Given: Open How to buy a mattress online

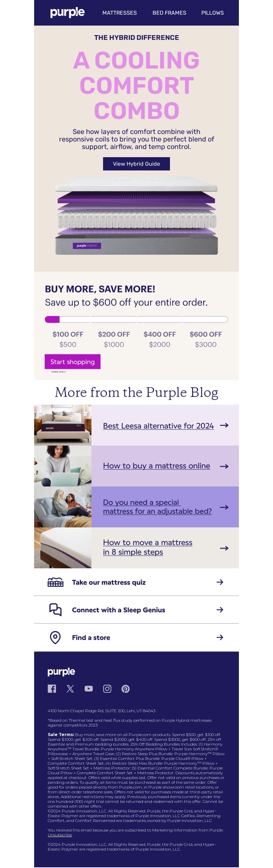Looking at the screenshot, I should (x=157, y=466).
